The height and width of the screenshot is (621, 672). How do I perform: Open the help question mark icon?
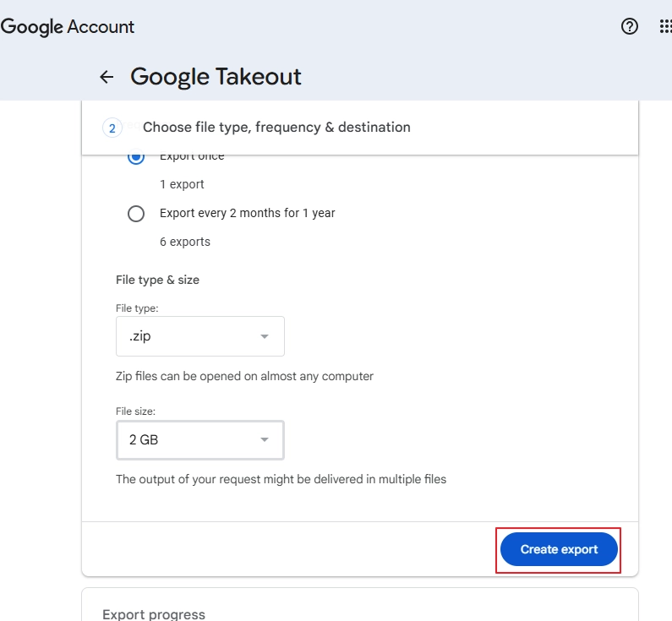point(629,26)
